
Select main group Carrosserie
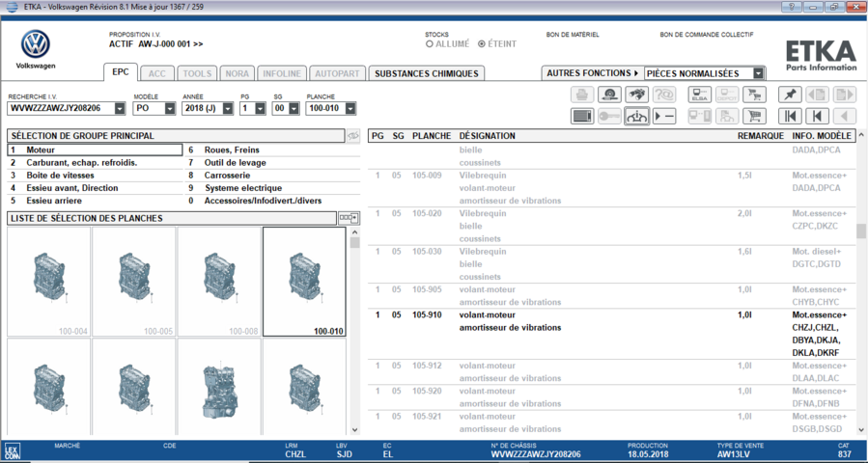coord(272,176)
